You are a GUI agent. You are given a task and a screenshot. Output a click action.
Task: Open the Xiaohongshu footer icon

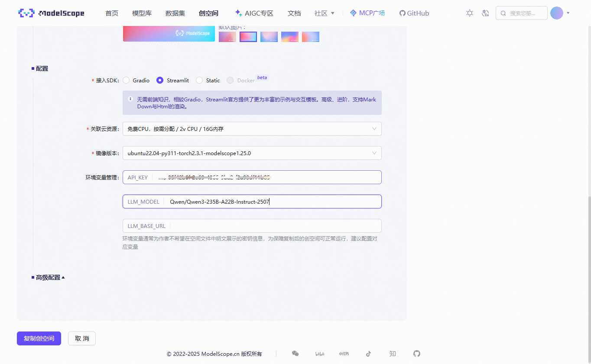pyautogui.click(x=344, y=354)
